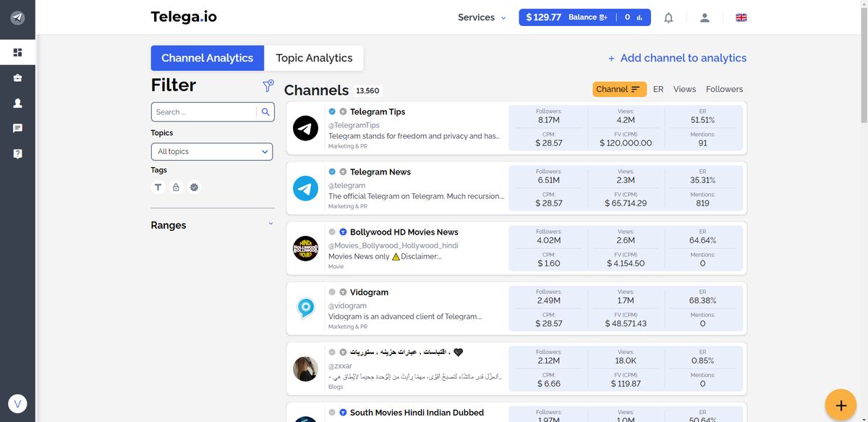
Task: Toggle the verified badge tag filter
Action: 194,187
